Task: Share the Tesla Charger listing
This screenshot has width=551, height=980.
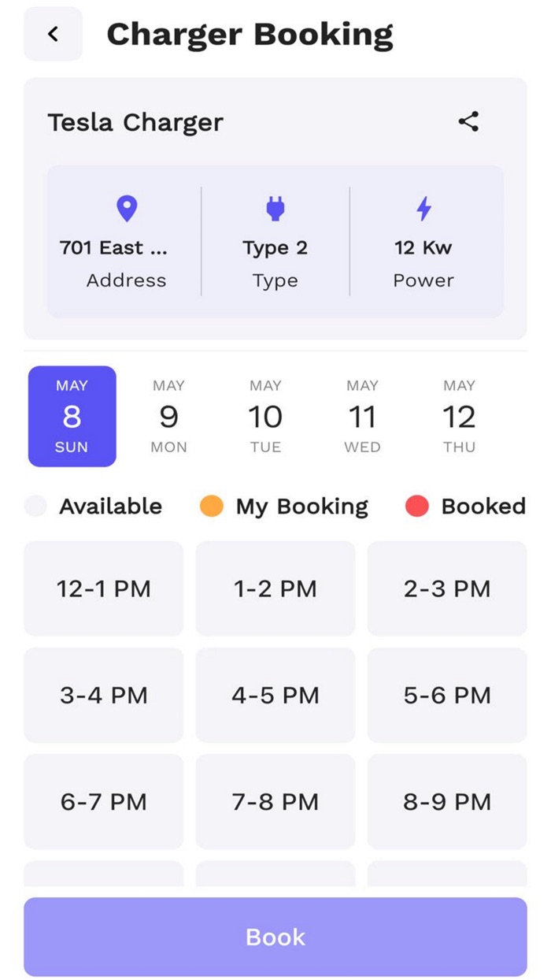Action: [x=468, y=121]
